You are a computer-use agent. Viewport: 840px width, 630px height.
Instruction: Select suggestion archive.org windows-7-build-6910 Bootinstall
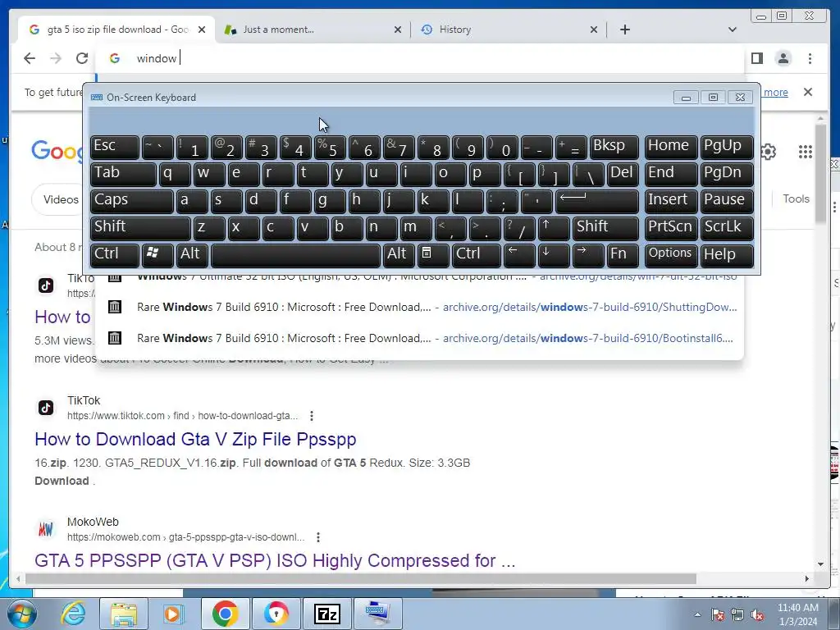tap(419, 338)
